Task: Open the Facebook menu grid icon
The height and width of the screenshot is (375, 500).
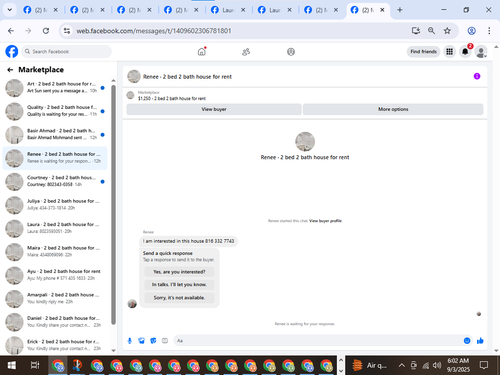Action: [449, 52]
